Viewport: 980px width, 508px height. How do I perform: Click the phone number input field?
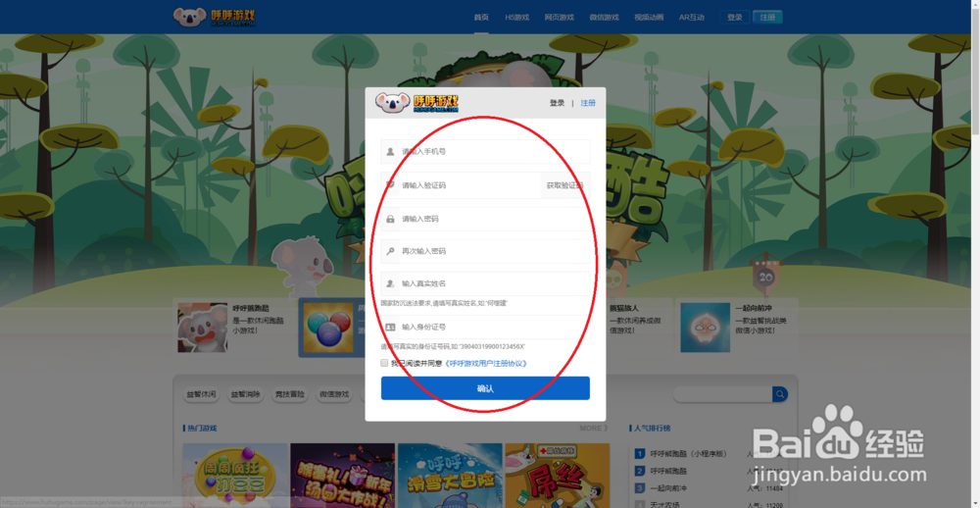pyautogui.click(x=486, y=151)
